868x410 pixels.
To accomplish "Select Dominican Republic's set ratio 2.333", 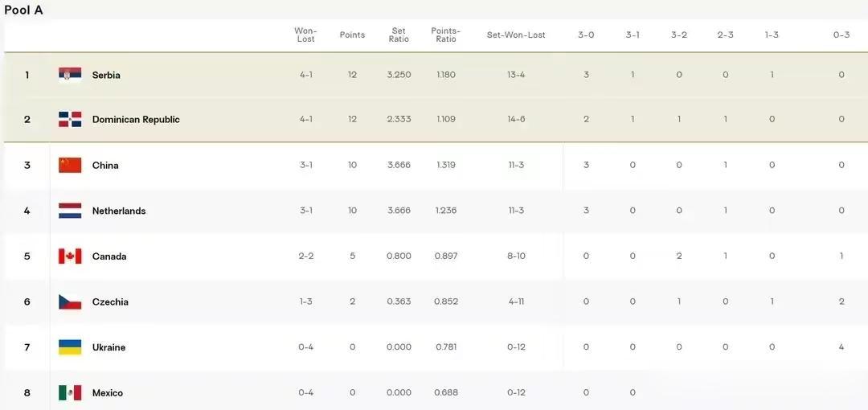I will pos(399,119).
